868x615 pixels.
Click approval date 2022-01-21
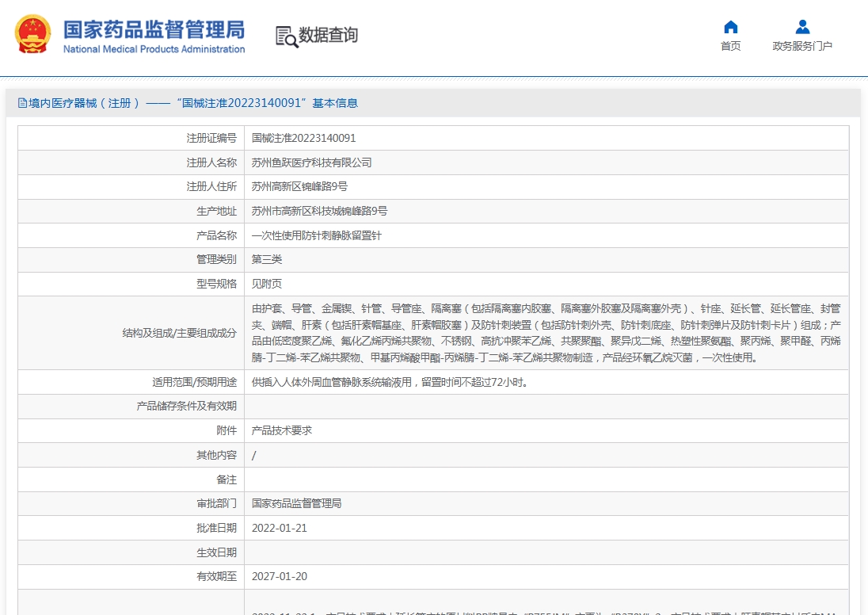pos(280,528)
